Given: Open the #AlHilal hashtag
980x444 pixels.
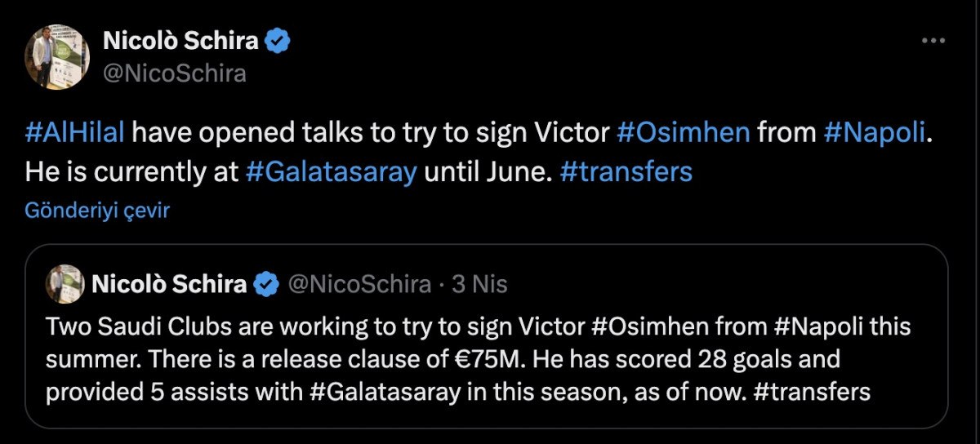Looking at the screenshot, I should coord(75,133).
